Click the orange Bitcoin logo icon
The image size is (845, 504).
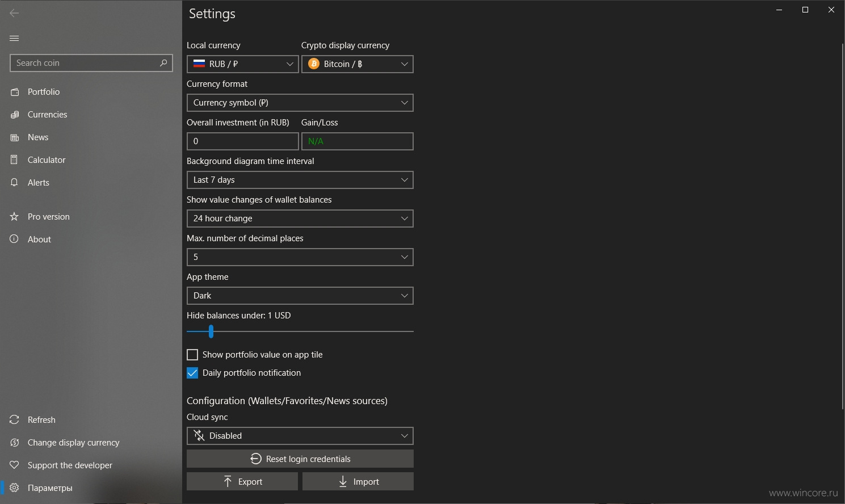(314, 64)
